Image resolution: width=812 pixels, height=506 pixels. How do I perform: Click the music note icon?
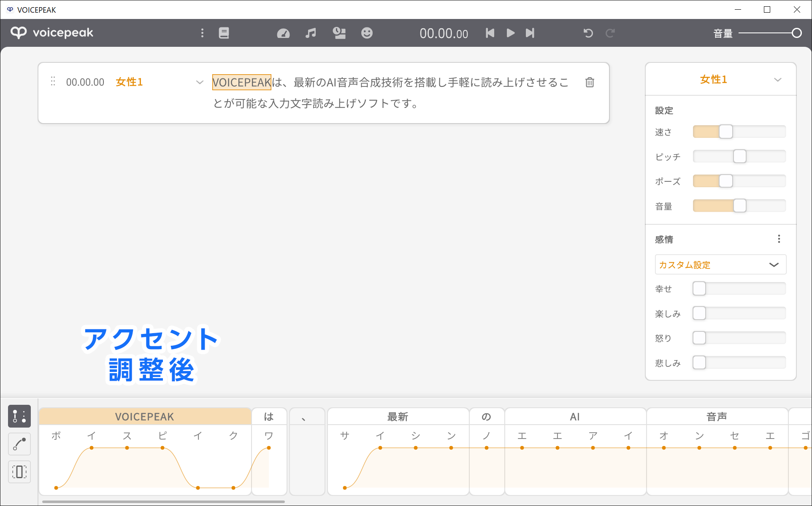[x=311, y=33]
